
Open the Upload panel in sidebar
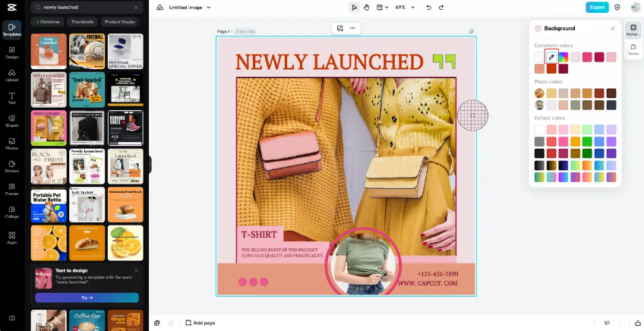tap(11, 75)
